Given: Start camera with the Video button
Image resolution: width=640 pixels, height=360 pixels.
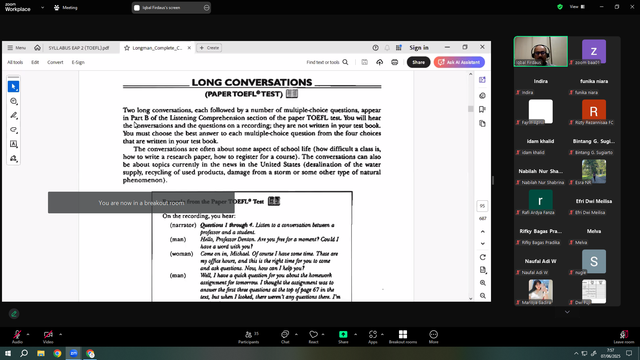Looking at the screenshot, I should pyautogui.click(x=48, y=337).
